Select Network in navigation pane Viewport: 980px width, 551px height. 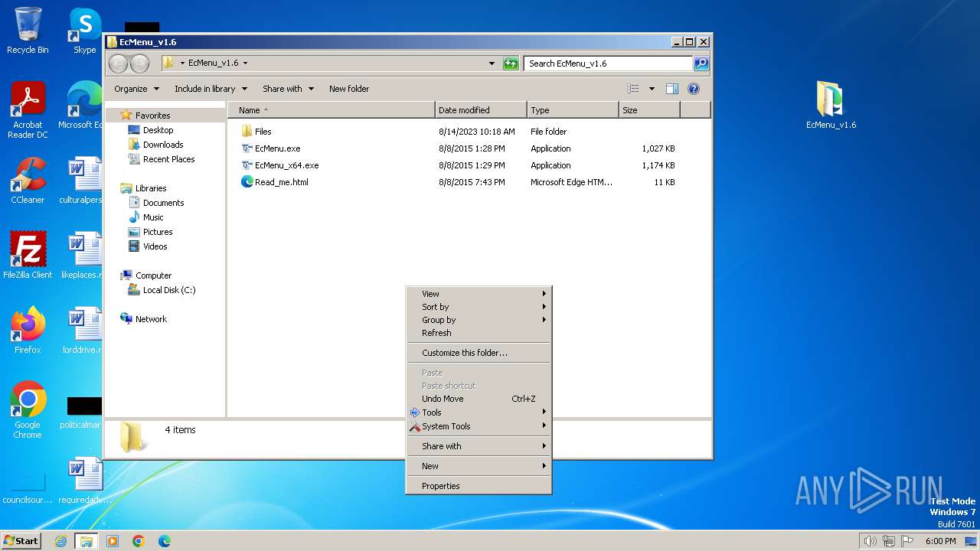151,319
